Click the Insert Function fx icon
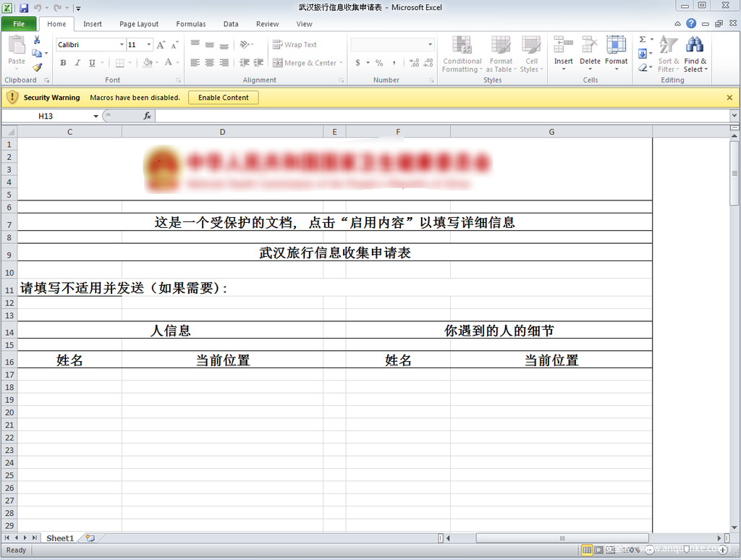Viewport: 741px width, 560px height. coord(147,116)
